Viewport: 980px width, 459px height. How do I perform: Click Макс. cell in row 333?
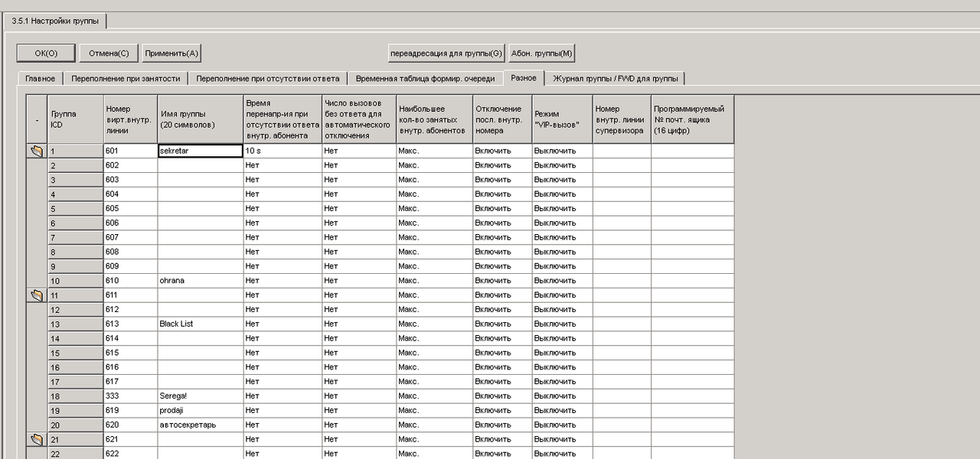click(x=434, y=396)
